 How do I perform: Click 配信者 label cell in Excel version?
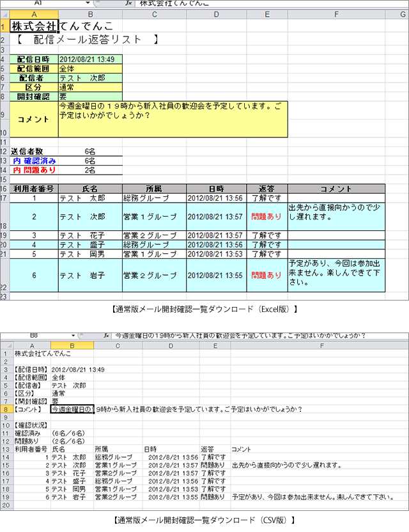(34, 78)
